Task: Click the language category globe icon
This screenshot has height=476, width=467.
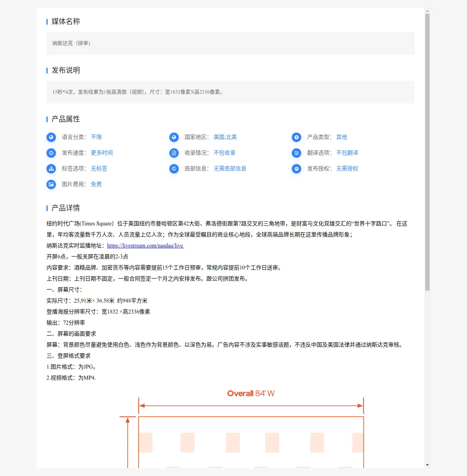Action: point(51,137)
